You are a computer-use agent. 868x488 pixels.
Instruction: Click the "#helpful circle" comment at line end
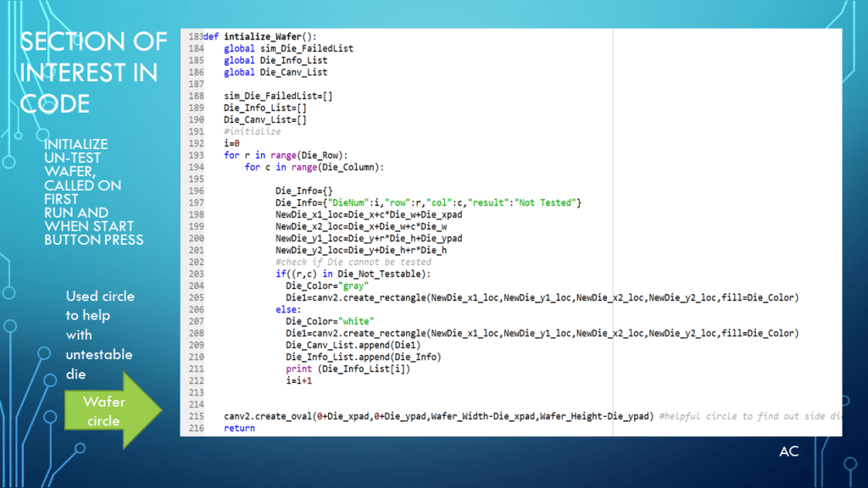pyautogui.click(x=748, y=417)
